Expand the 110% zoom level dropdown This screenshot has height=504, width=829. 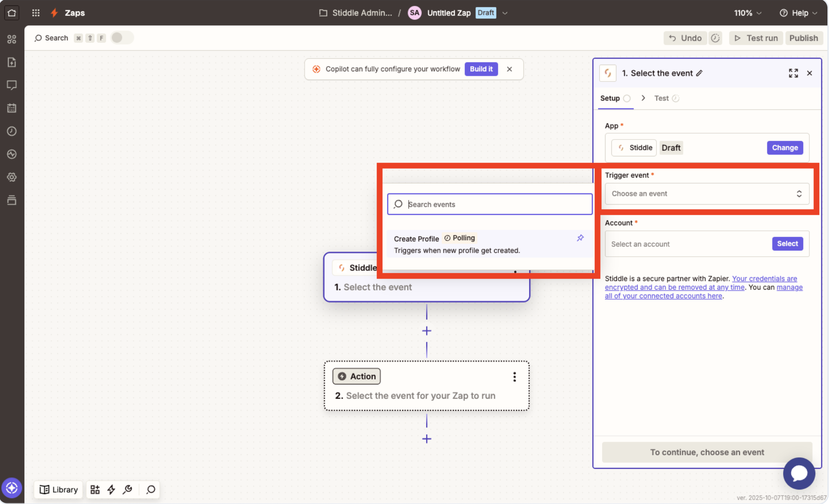pyautogui.click(x=748, y=13)
